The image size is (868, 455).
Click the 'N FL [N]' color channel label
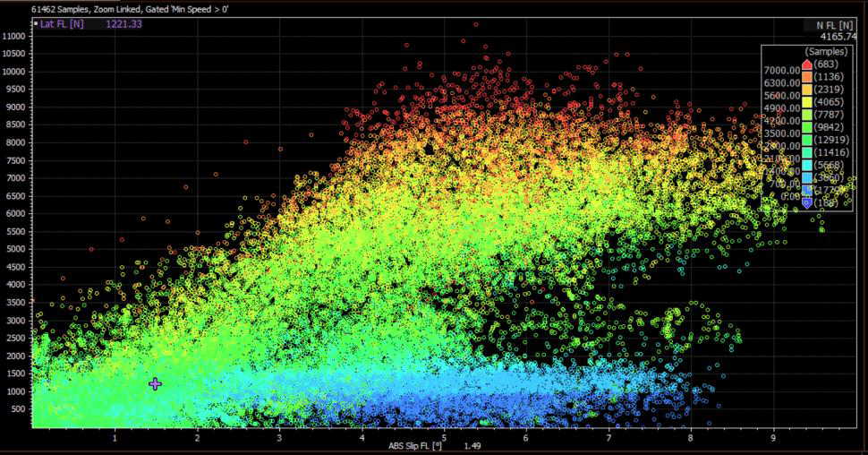(x=835, y=25)
